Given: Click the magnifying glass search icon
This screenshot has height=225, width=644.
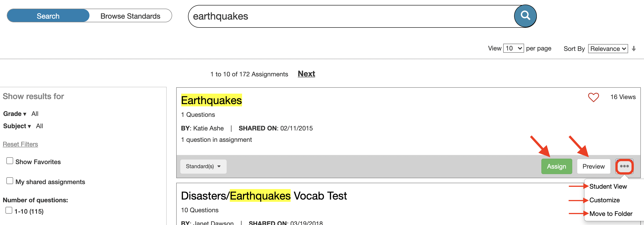Looking at the screenshot, I should click(x=525, y=16).
